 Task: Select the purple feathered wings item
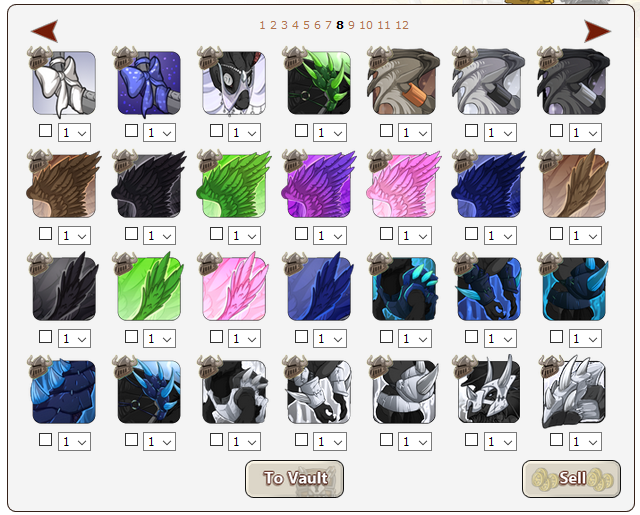(319, 186)
